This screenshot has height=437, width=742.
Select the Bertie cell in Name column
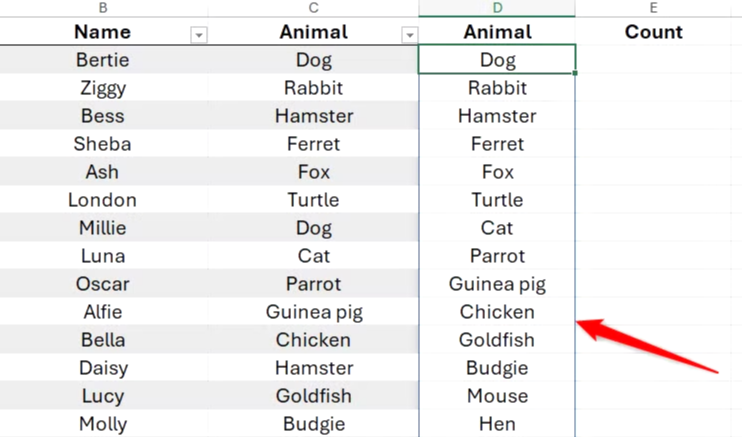coord(103,60)
